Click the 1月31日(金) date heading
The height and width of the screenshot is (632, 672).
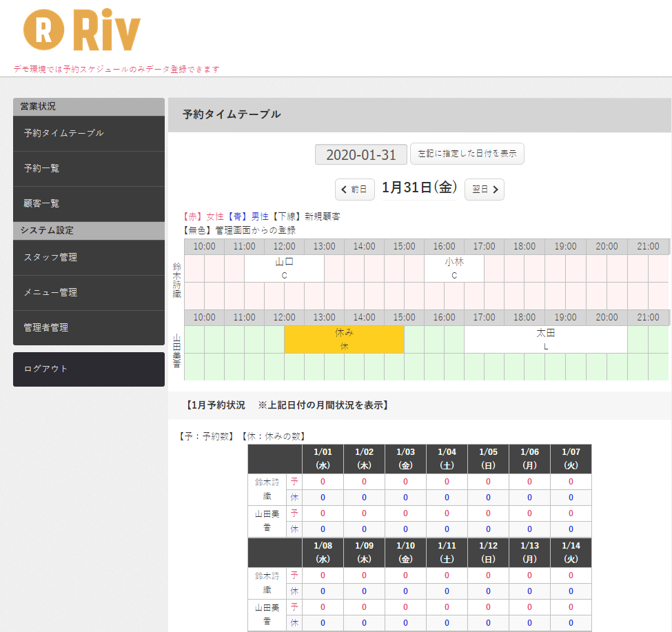tap(420, 187)
